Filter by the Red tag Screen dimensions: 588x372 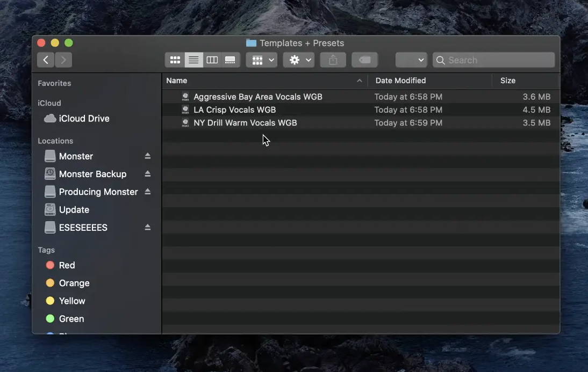coord(67,265)
